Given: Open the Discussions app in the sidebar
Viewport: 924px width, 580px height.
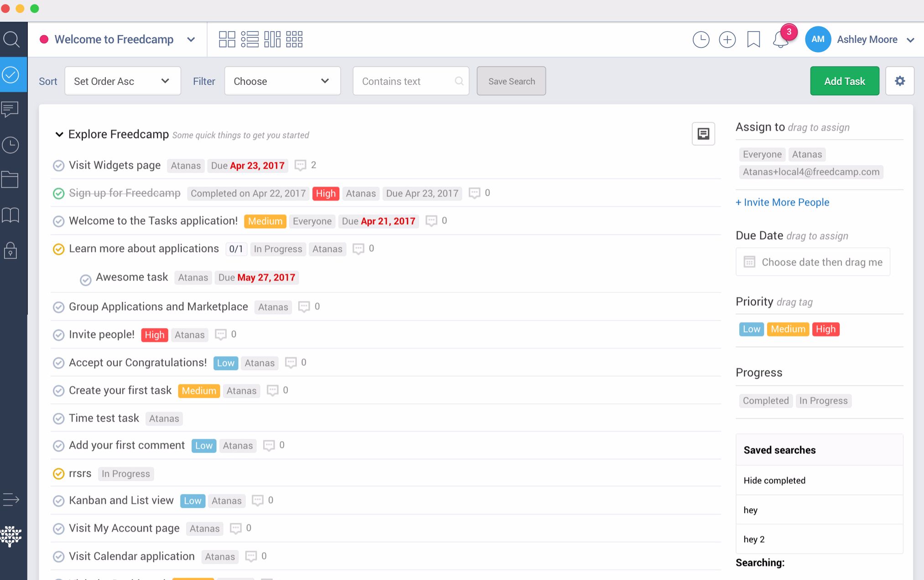Looking at the screenshot, I should point(10,110).
